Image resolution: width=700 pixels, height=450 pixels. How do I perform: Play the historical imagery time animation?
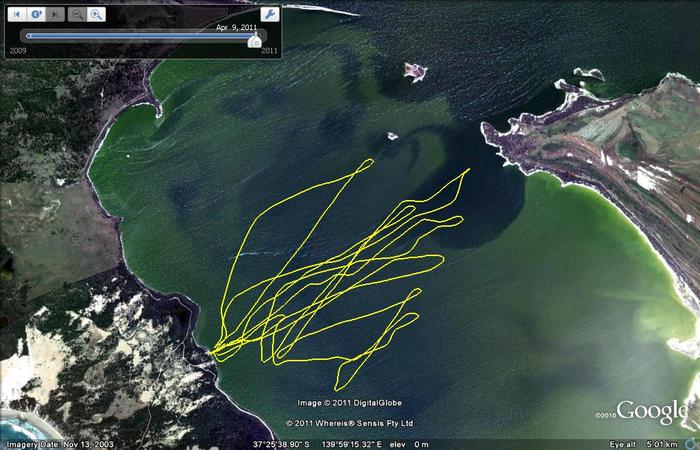tap(35, 14)
